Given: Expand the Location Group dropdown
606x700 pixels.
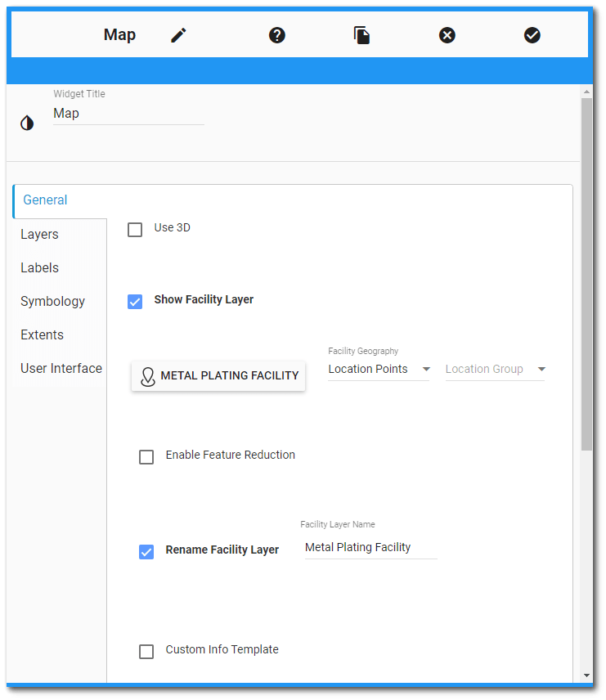Looking at the screenshot, I should [x=496, y=370].
